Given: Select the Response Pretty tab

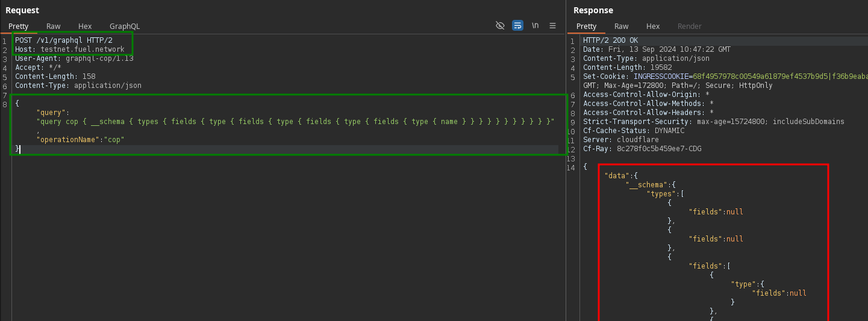Looking at the screenshot, I should pos(586,26).
